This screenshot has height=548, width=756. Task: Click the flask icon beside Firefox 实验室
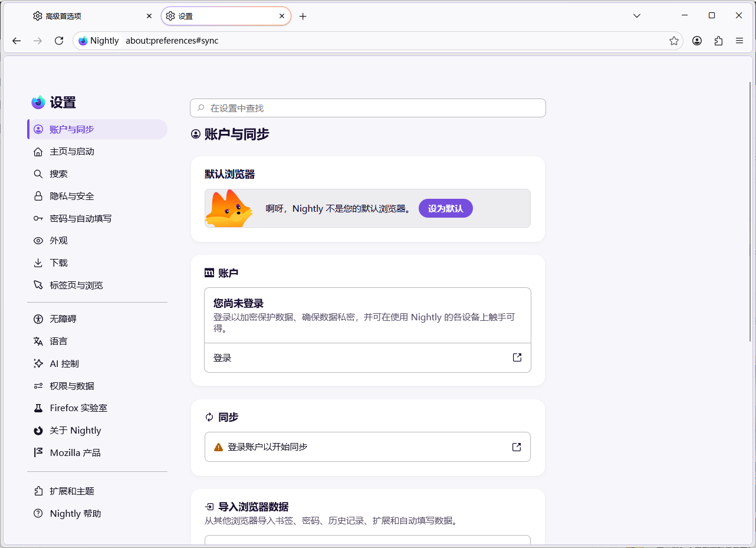tap(38, 408)
